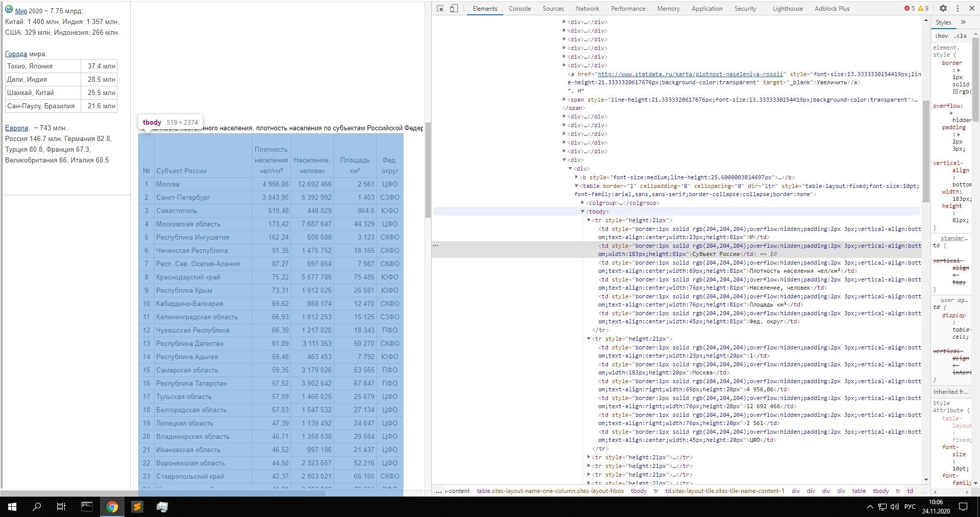Click rgb border color swatch in Styles
980x517 pixels.
coord(955,91)
